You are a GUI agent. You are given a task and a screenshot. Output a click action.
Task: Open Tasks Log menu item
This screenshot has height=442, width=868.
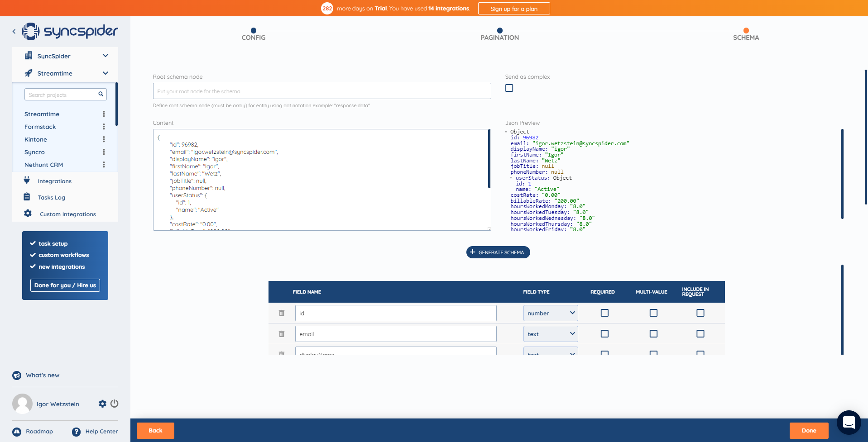coord(52,197)
